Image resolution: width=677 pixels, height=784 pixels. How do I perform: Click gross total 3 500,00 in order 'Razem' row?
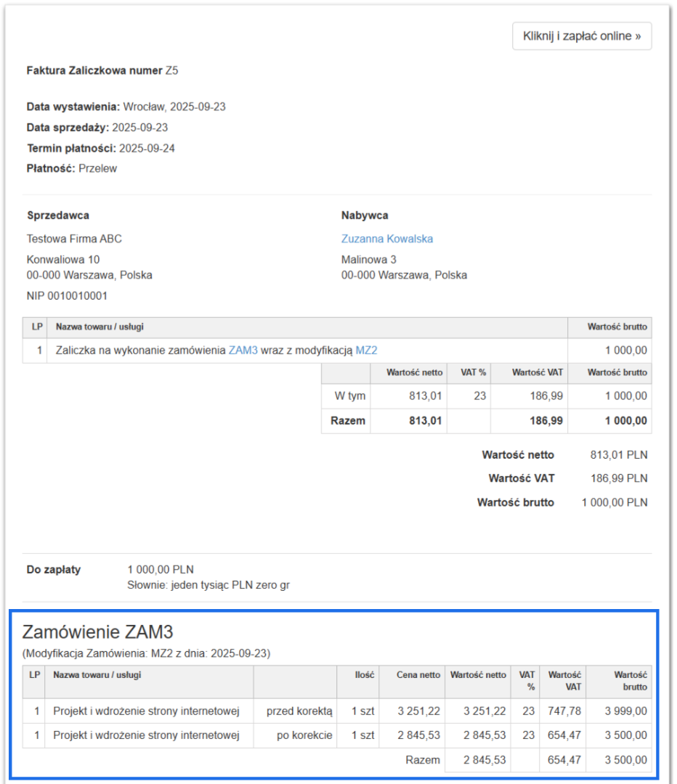(626, 760)
